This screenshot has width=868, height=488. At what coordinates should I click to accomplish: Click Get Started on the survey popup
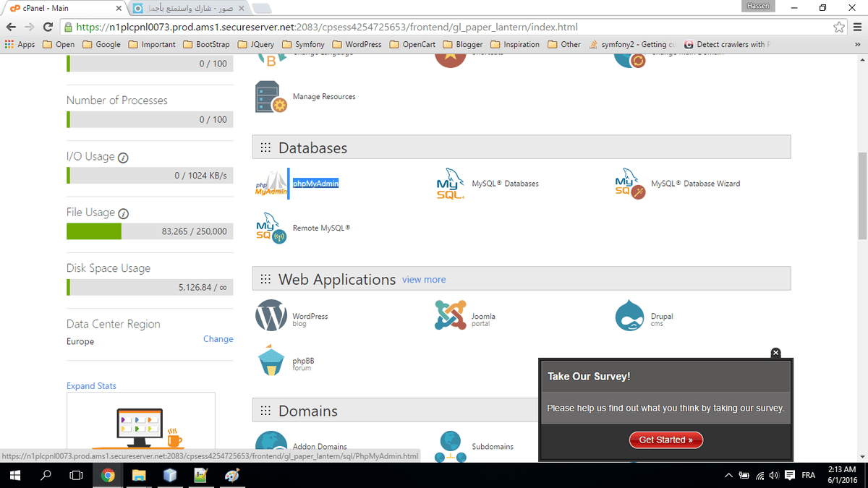665,440
